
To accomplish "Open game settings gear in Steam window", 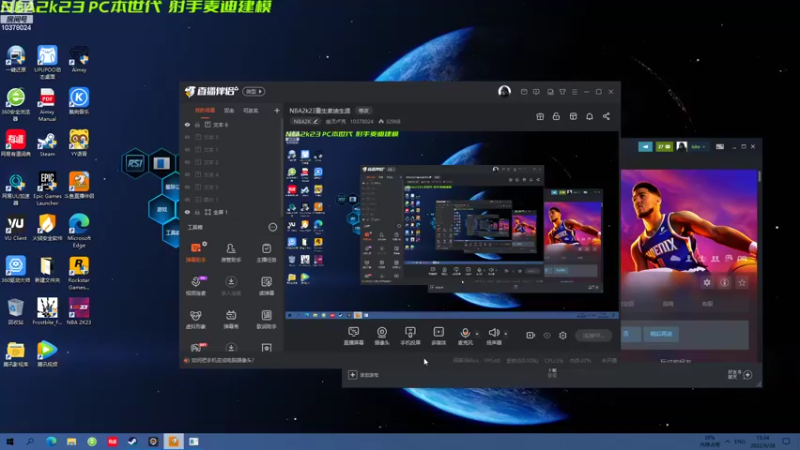I will coord(707,282).
